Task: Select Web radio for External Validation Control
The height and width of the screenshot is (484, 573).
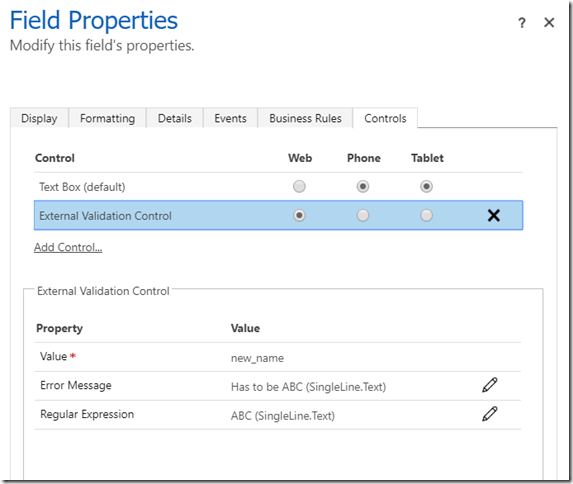Action: click(299, 216)
